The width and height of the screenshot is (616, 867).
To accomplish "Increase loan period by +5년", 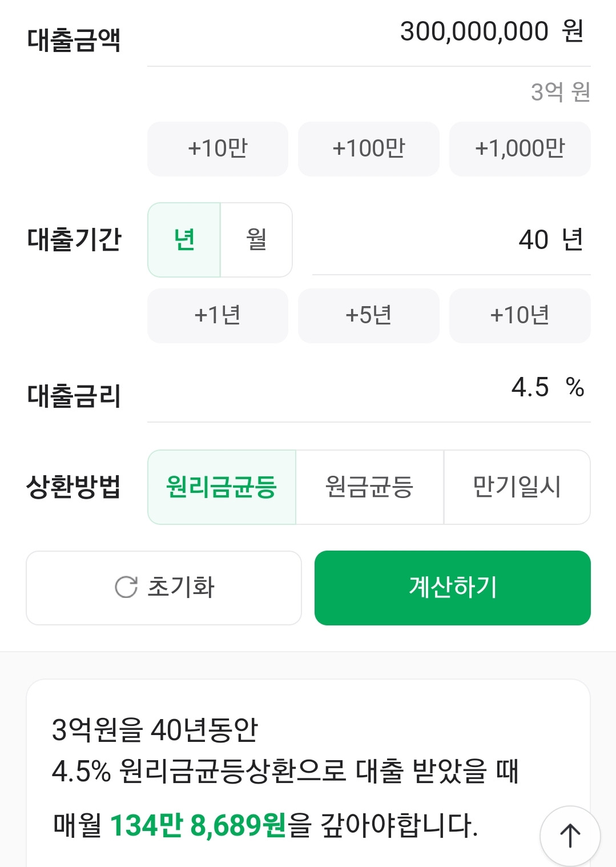I will pyautogui.click(x=369, y=315).
